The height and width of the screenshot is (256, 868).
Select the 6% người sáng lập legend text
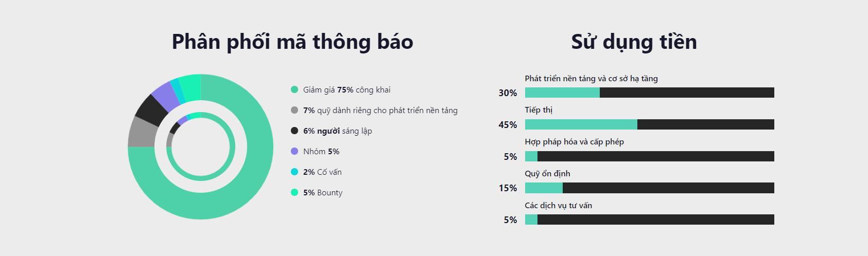[337, 131]
